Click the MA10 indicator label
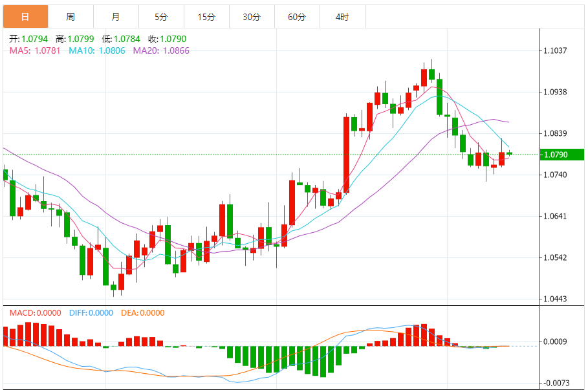Screen dimensions: 588x390 [x=97, y=50]
